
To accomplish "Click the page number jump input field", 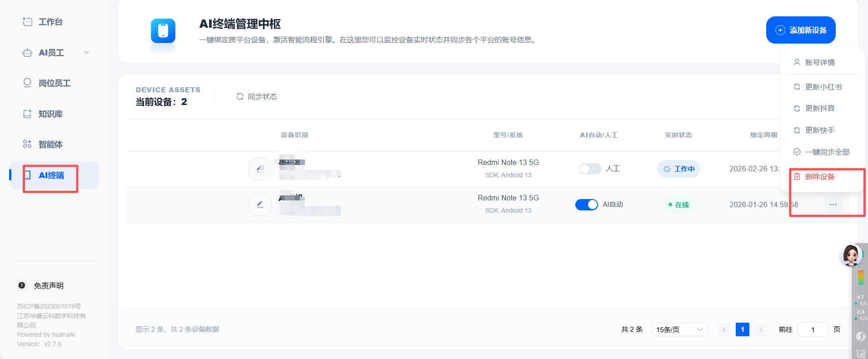I will [813, 329].
